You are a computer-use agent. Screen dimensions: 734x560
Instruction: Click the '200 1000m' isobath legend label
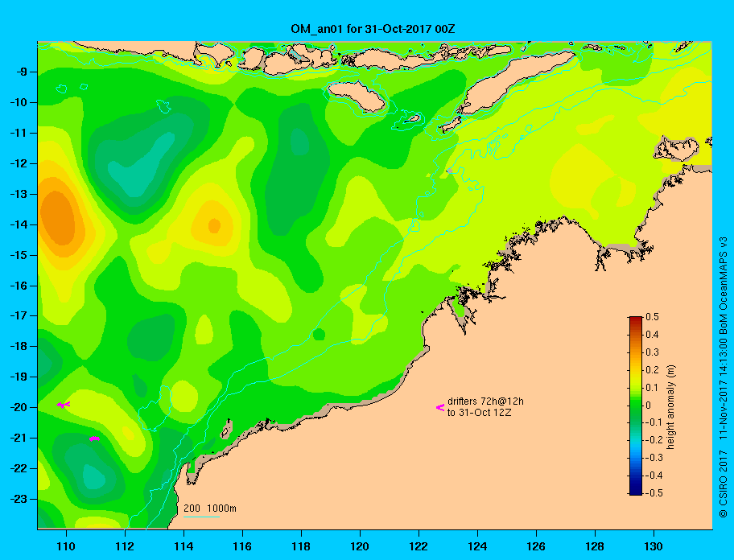210,509
